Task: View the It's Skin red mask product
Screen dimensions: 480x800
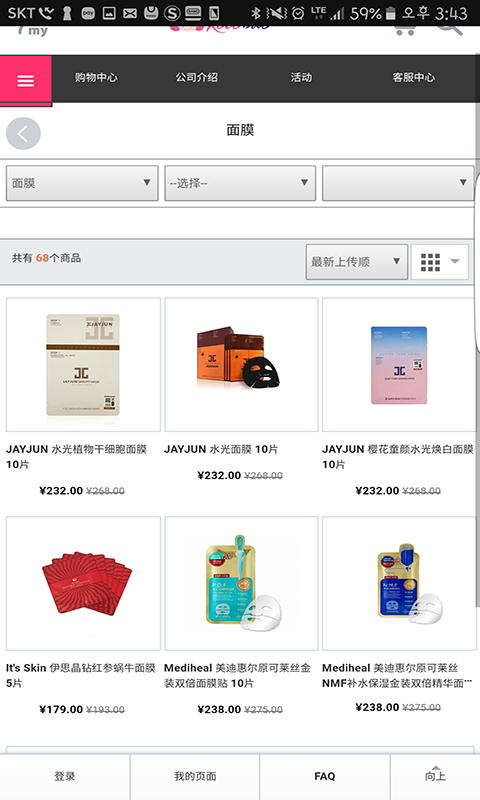Action: tap(83, 583)
